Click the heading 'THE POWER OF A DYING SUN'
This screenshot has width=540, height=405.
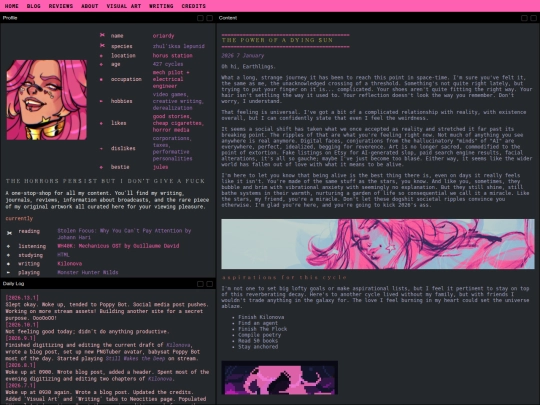(x=277, y=40)
